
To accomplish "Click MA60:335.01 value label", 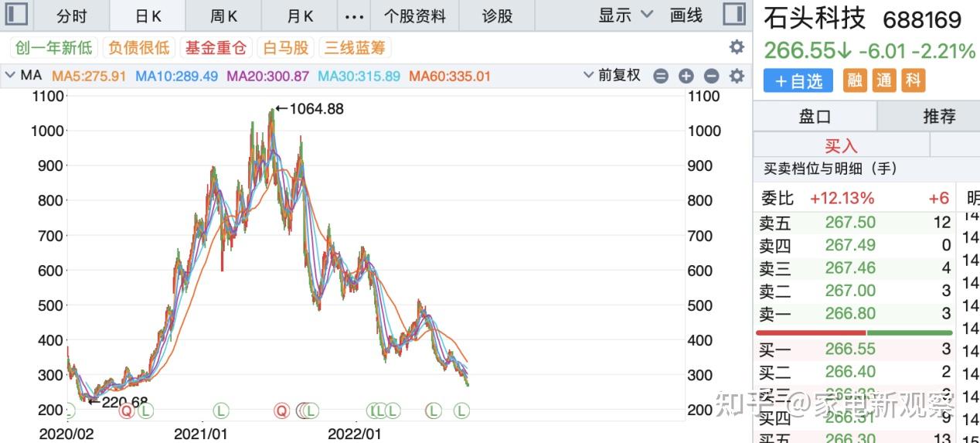I will pos(450,76).
